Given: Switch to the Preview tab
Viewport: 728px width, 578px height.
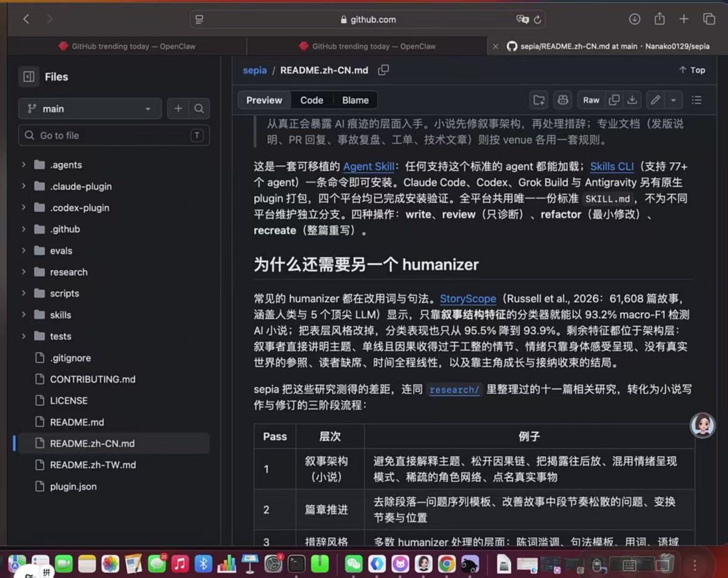Looking at the screenshot, I should coord(264,100).
